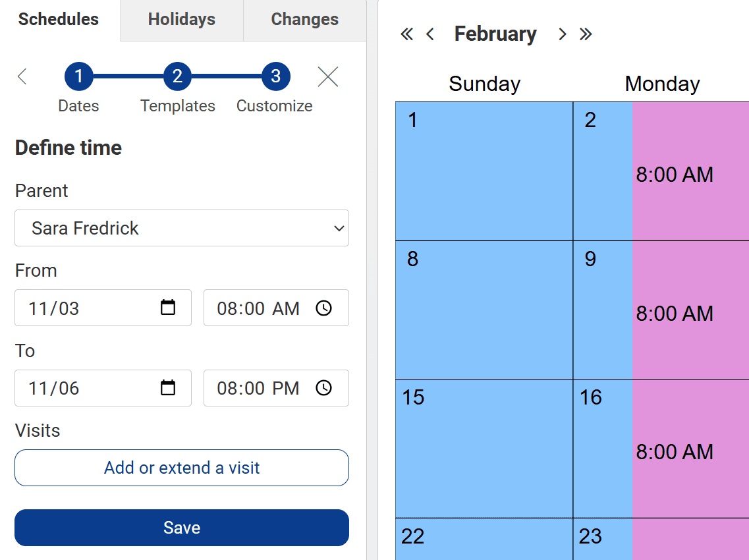Open the Parent dropdown showing Sara Fredrick

[182, 228]
